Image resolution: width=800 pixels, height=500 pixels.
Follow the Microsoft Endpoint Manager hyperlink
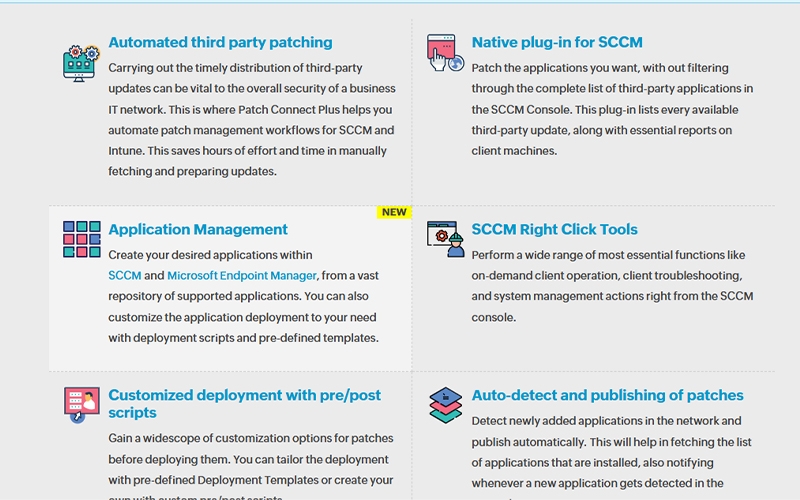[242, 276]
